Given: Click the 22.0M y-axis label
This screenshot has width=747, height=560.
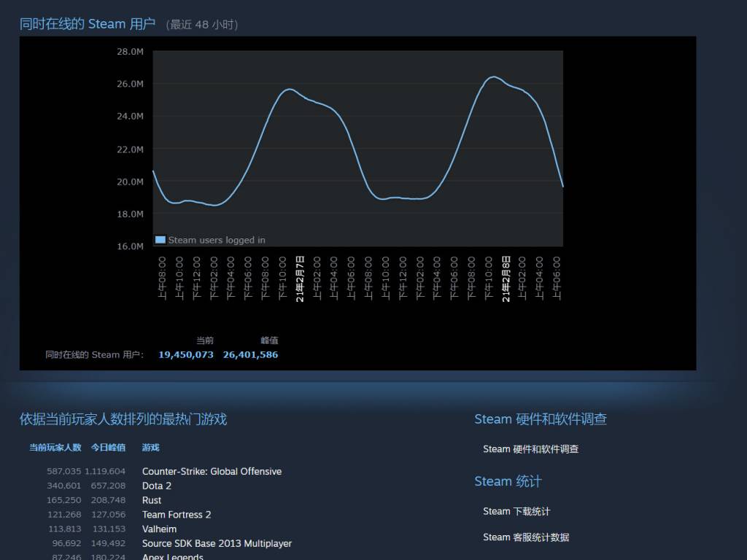Looking at the screenshot, I should [x=130, y=149].
